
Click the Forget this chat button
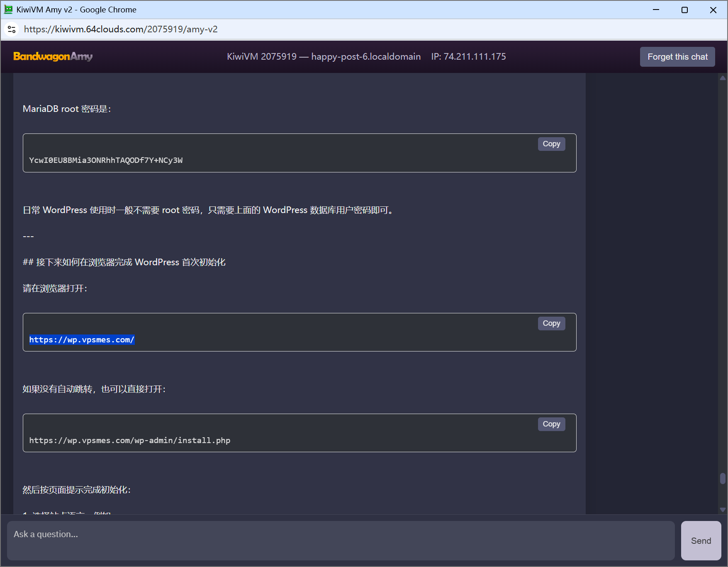[677, 57]
